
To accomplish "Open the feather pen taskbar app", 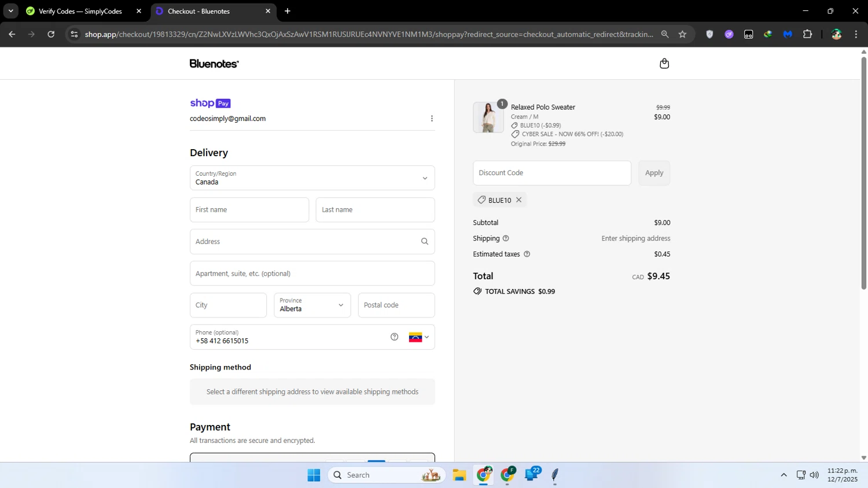I will click(555, 475).
